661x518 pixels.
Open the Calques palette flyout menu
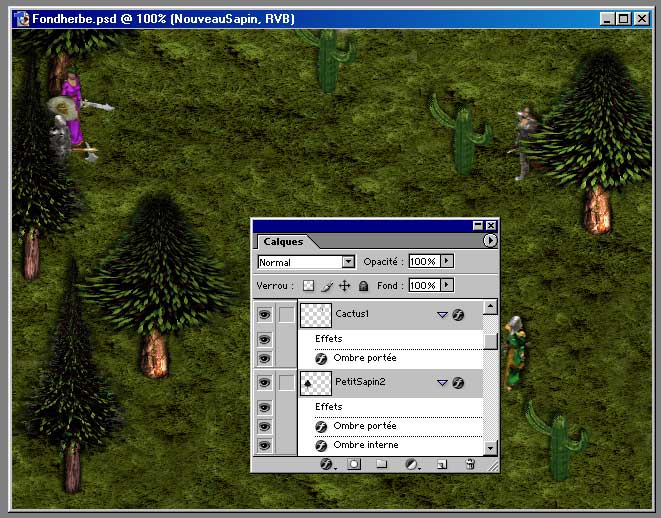click(x=489, y=241)
